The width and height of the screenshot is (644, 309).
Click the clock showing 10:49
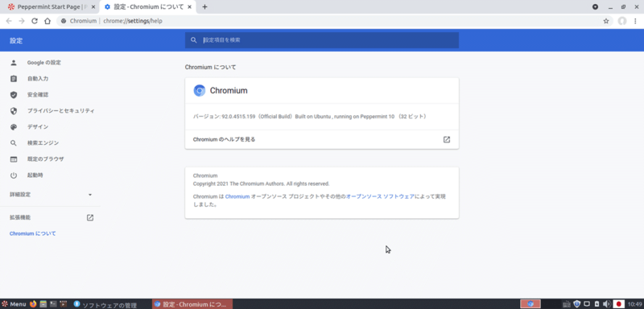[634, 304]
